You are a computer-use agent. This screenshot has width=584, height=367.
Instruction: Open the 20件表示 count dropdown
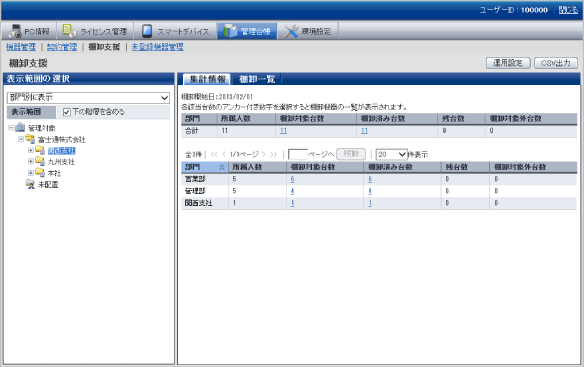coord(391,154)
